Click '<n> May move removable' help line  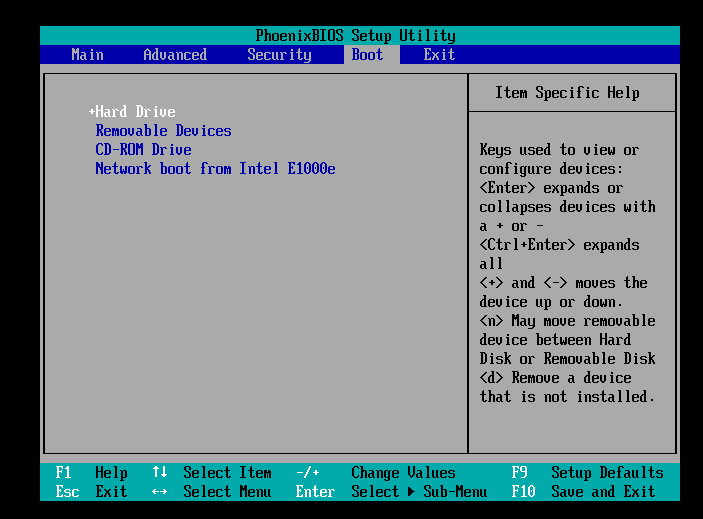[x=567, y=320]
